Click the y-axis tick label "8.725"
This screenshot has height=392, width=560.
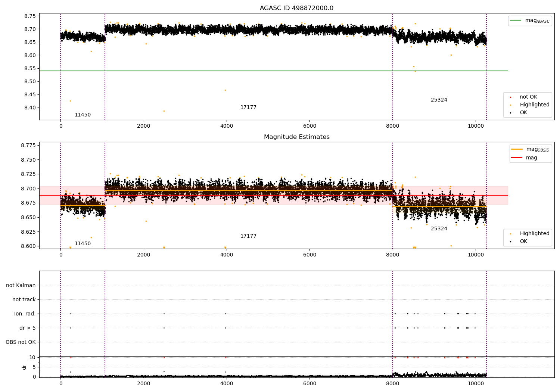click(28, 174)
